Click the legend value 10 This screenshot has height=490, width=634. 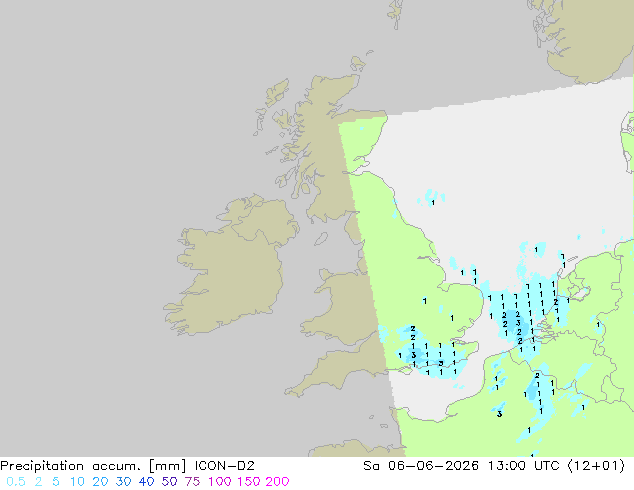click(x=77, y=482)
